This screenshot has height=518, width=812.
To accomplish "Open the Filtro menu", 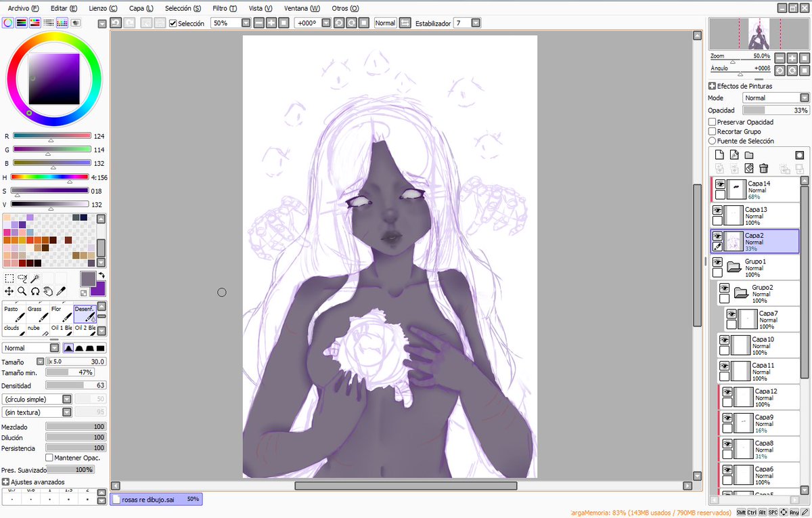I will (x=224, y=8).
